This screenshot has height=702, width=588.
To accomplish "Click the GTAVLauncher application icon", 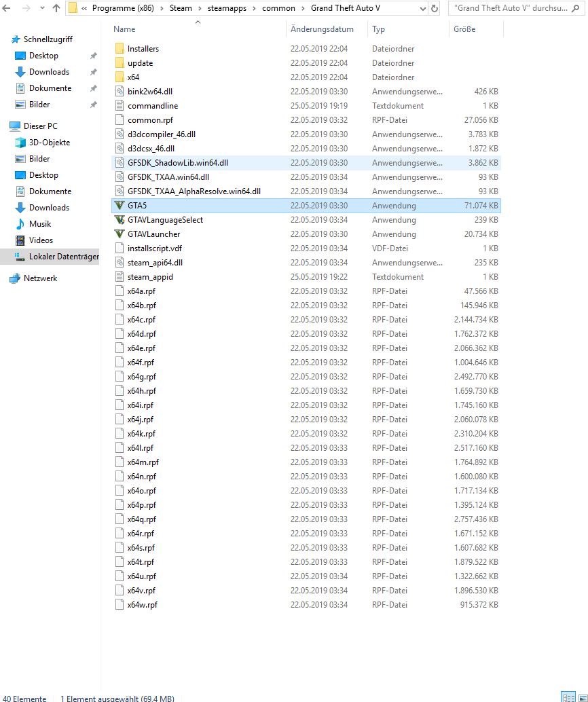I will (119, 234).
